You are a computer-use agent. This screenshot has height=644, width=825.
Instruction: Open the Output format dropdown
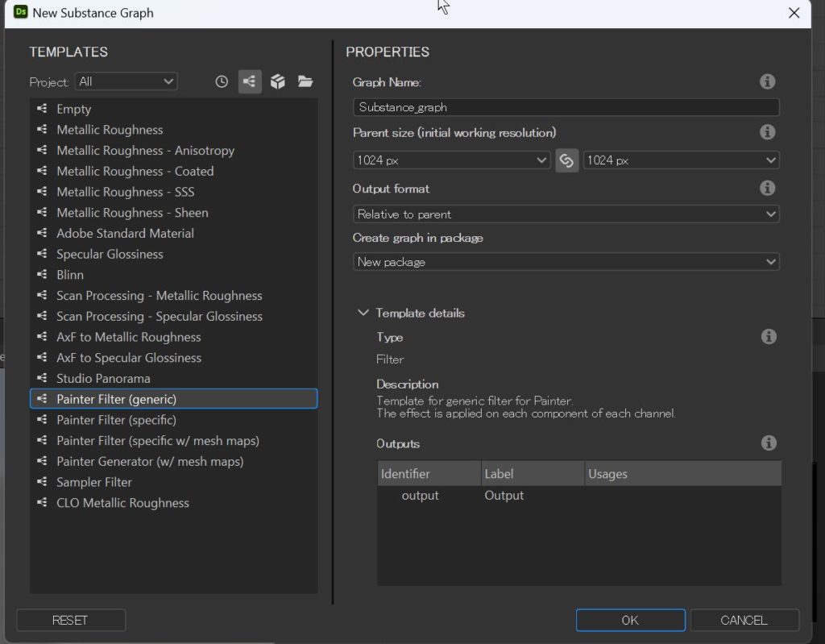(566, 214)
